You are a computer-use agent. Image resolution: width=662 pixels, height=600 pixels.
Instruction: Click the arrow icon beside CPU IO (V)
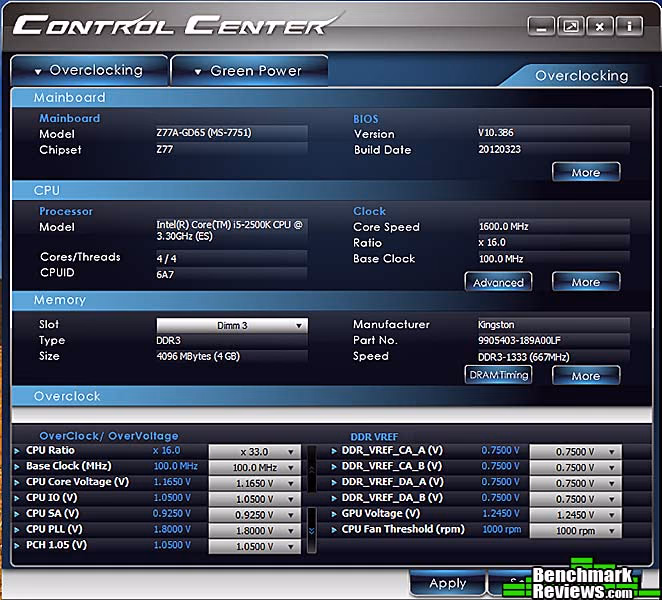click(x=17, y=498)
